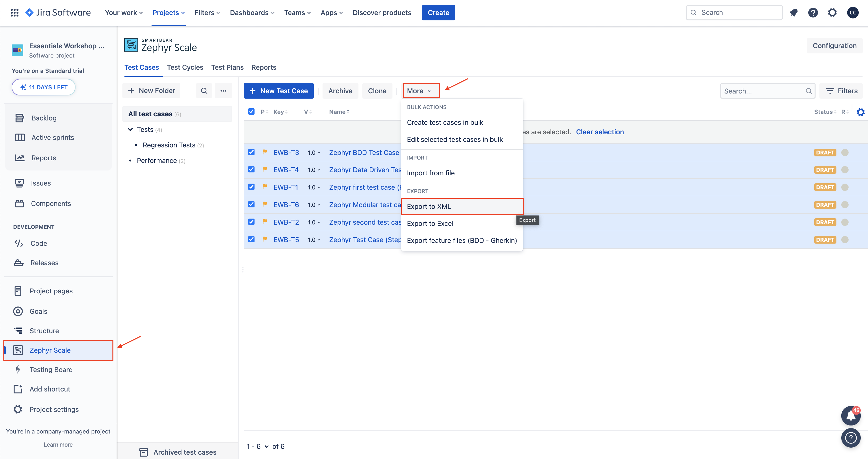Switch to the Zephyr Reports tab

(264, 68)
